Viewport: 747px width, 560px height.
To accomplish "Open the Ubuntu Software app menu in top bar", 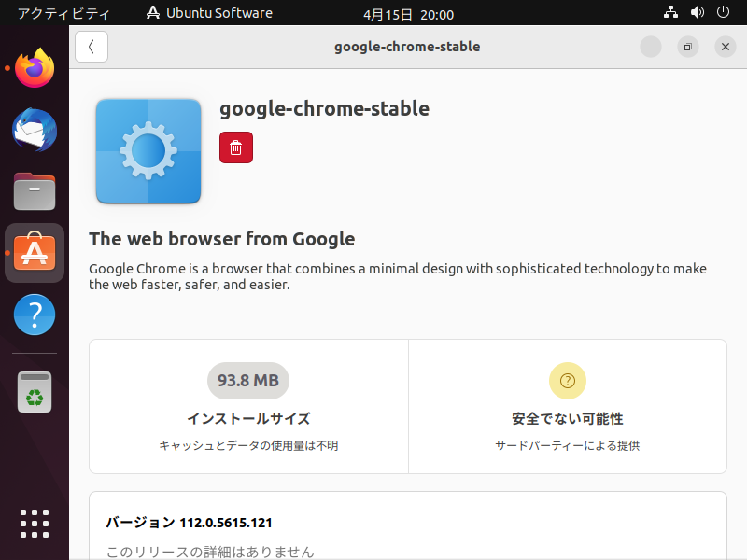I will pyautogui.click(x=209, y=13).
